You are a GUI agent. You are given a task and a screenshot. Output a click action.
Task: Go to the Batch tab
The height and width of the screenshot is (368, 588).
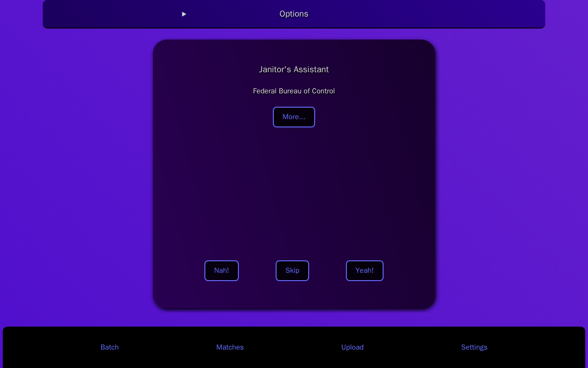tap(110, 347)
